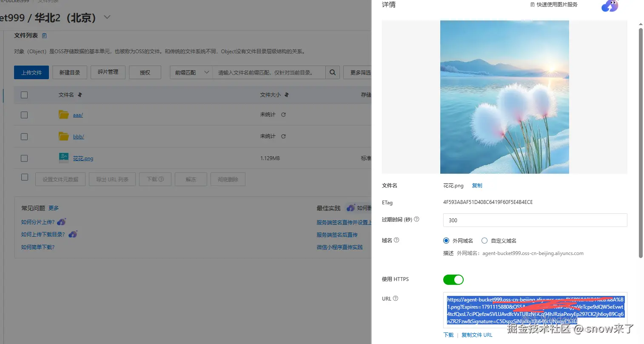The height and width of the screenshot is (344, 644).
Task: Click the aaa/ folder icon
Action: point(64,115)
